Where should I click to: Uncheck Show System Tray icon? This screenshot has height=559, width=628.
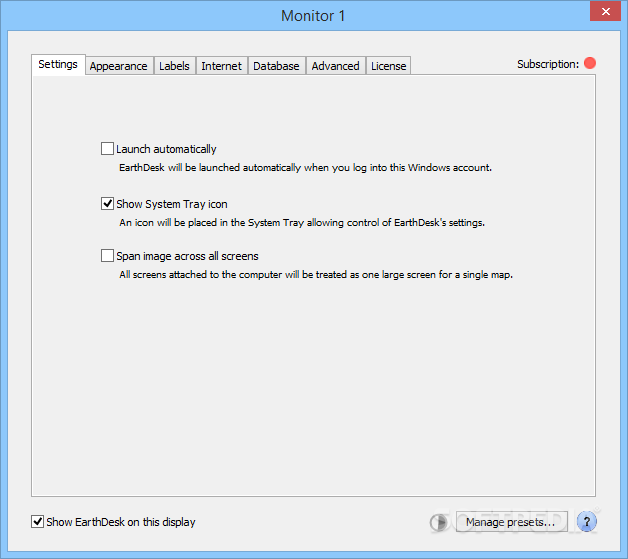coord(107,203)
